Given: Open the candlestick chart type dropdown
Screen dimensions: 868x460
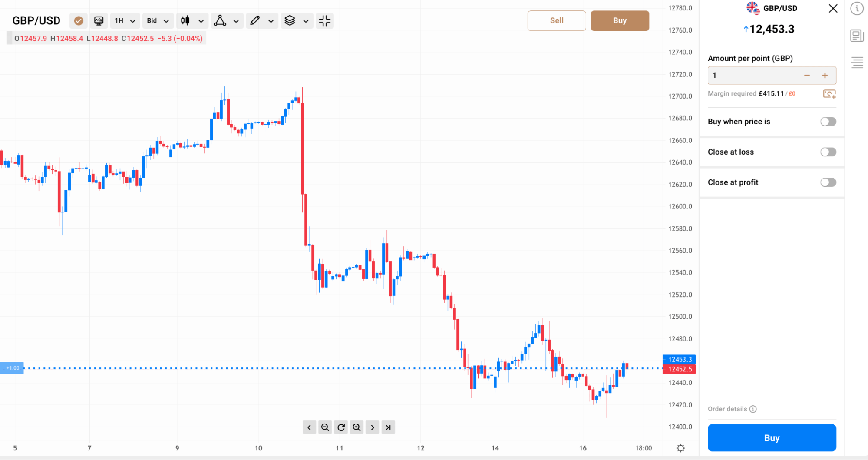Looking at the screenshot, I should click(192, 20).
